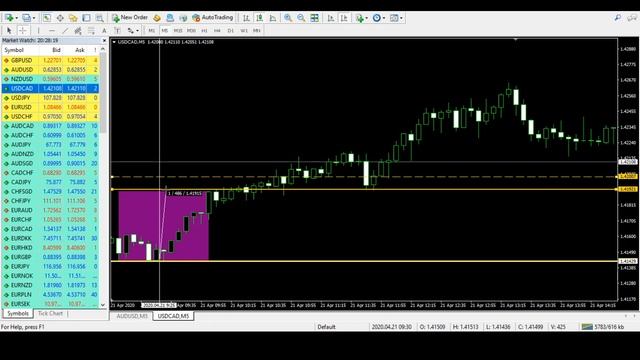Image resolution: width=640 pixels, height=360 pixels.
Task: Select AUDUSD row in Market Watch
Action: coord(50,70)
